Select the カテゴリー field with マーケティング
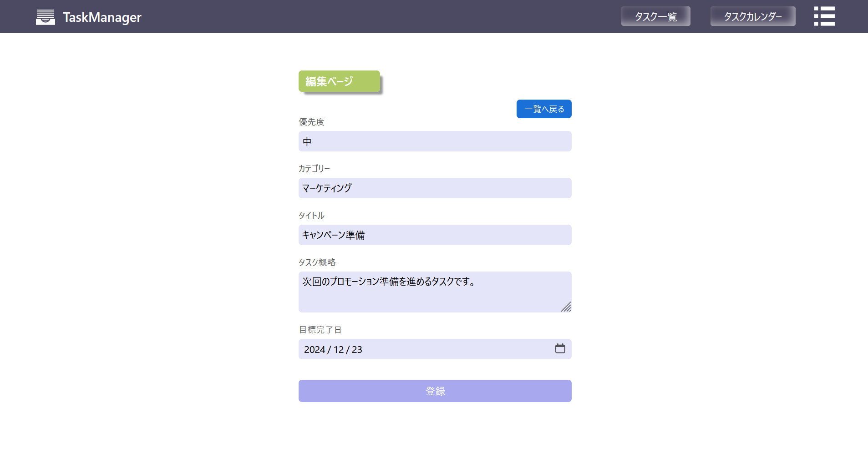 435,188
